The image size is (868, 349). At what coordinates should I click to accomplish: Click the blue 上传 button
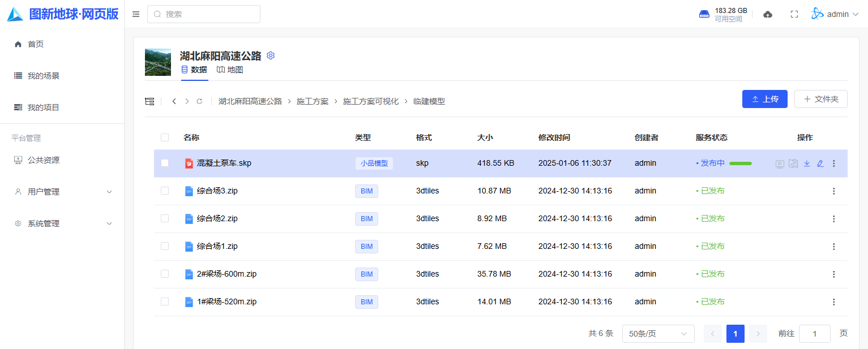tap(764, 99)
